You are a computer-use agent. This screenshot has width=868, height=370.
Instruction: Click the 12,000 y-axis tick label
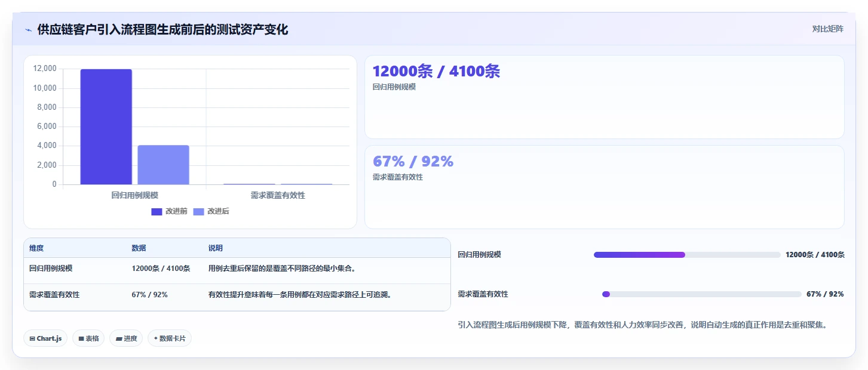pos(45,69)
